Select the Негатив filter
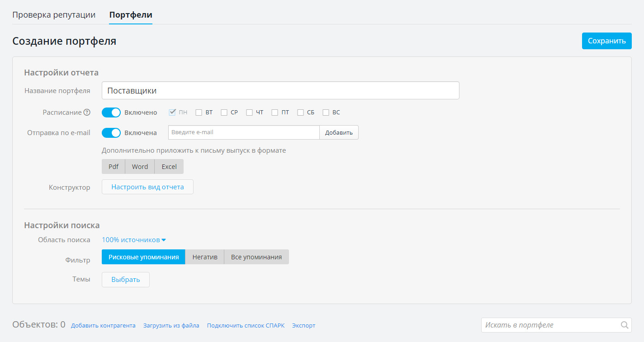Viewport: 644px width, 342px height. coord(205,257)
